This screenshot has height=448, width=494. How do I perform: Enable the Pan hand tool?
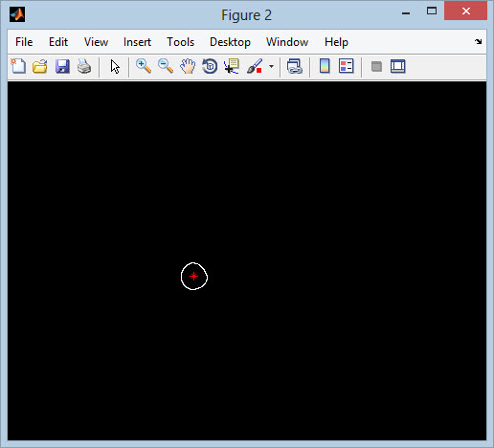pos(188,66)
